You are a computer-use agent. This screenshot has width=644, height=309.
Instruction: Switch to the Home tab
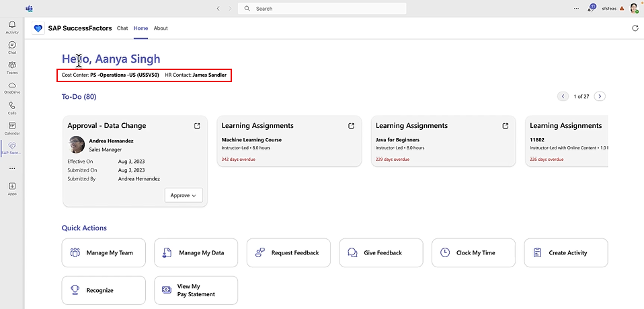pyautogui.click(x=140, y=28)
